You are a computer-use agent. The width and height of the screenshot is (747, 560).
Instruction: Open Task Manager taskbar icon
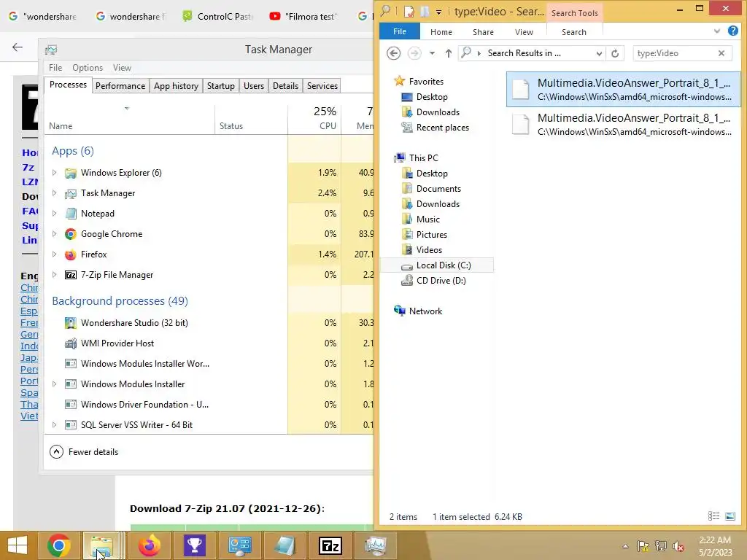point(376,545)
